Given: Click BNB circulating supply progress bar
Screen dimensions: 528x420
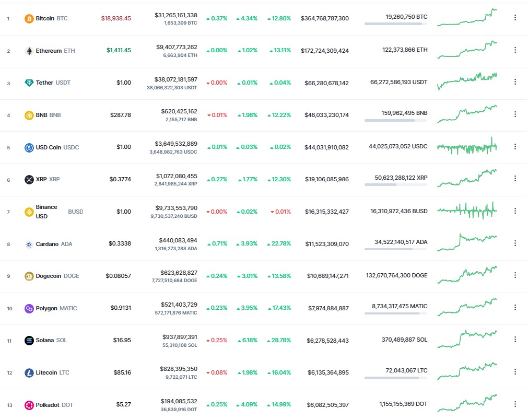Looking at the screenshot, I should (396, 121).
